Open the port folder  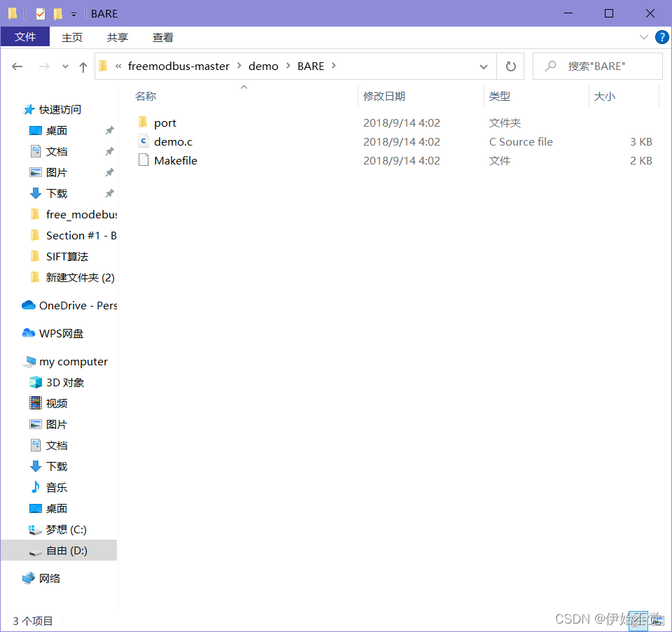(x=166, y=122)
